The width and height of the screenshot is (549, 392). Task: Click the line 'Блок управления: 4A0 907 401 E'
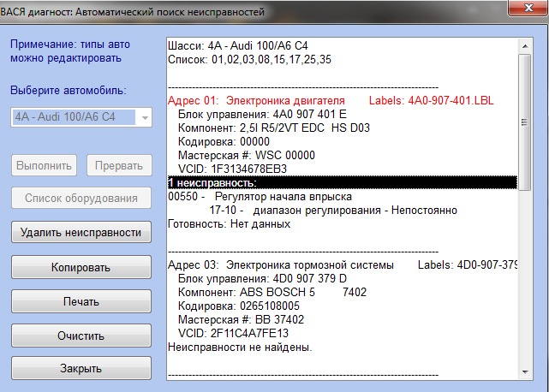tap(262, 115)
